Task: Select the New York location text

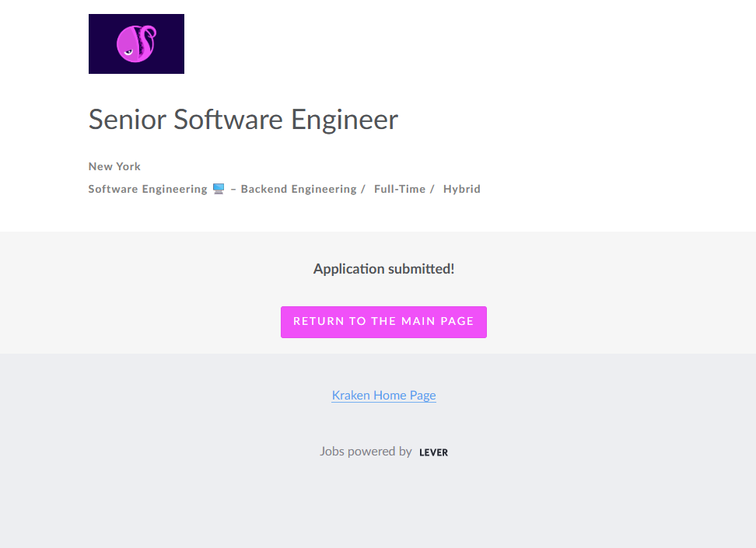Action: [x=114, y=166]
